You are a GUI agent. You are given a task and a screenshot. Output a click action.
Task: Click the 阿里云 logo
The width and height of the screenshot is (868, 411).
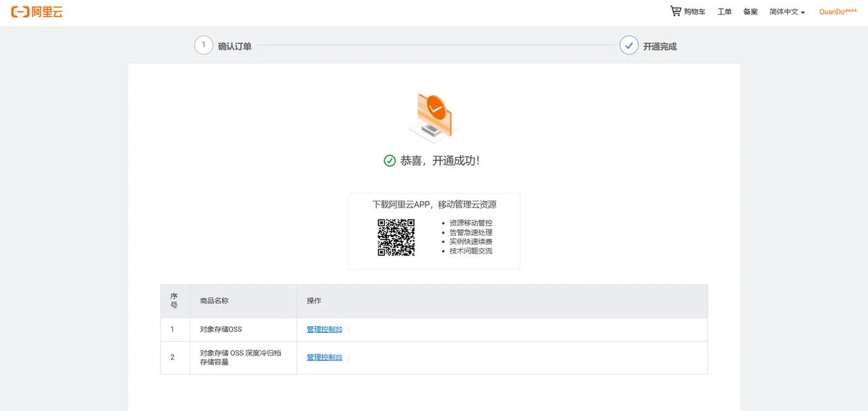(37, 12)
